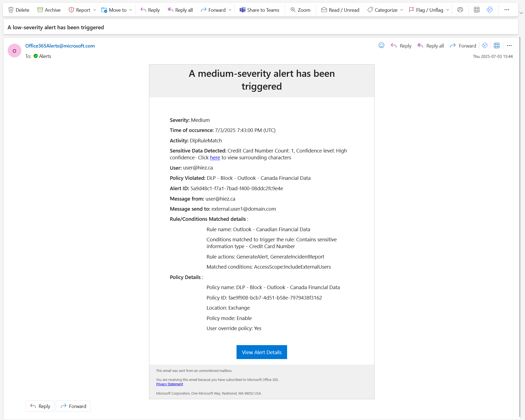This screenshot has width=525, height=420.
Task: Open toolbar overflow ellipsis menu
Action: (x=507, y=10)
